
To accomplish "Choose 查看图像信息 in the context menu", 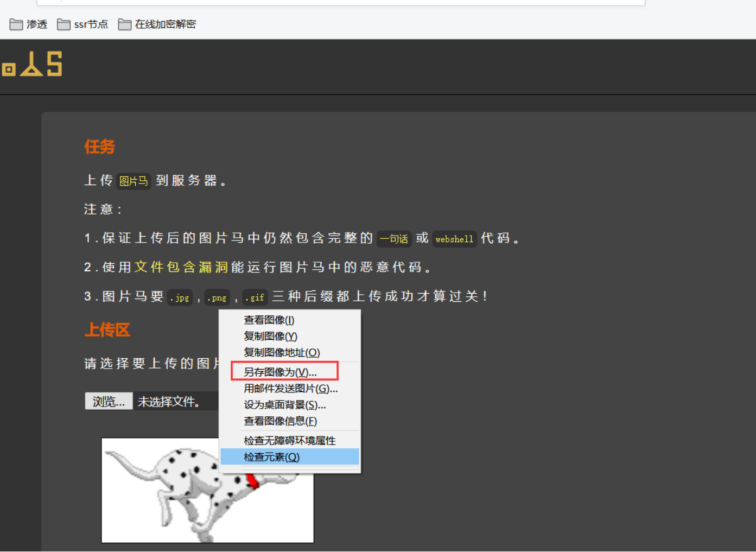I will tap(279, 421).
